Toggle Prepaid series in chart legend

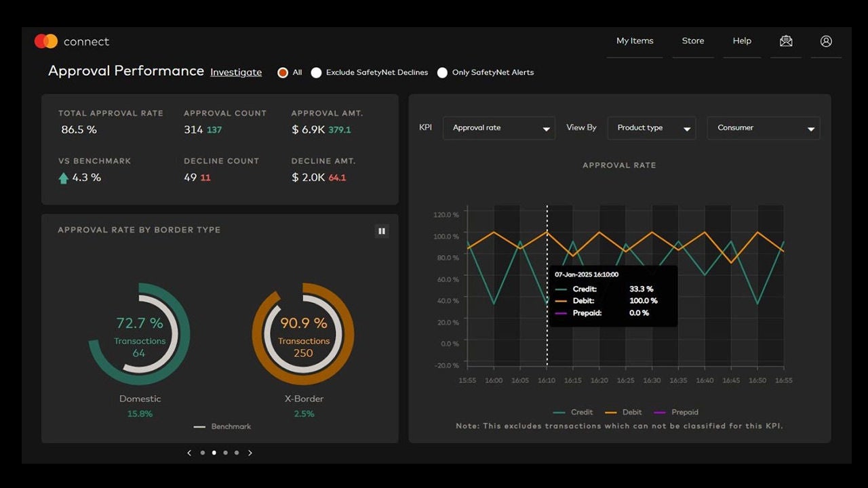click(675, 412)
